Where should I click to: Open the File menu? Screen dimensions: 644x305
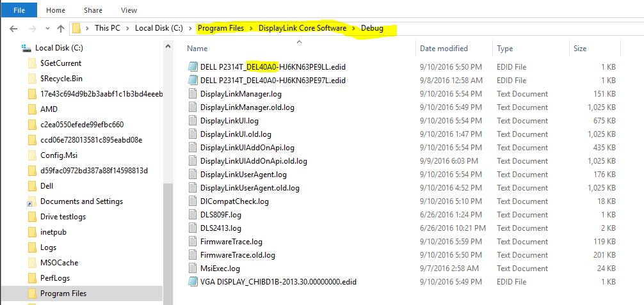click(x=20, y=10)
